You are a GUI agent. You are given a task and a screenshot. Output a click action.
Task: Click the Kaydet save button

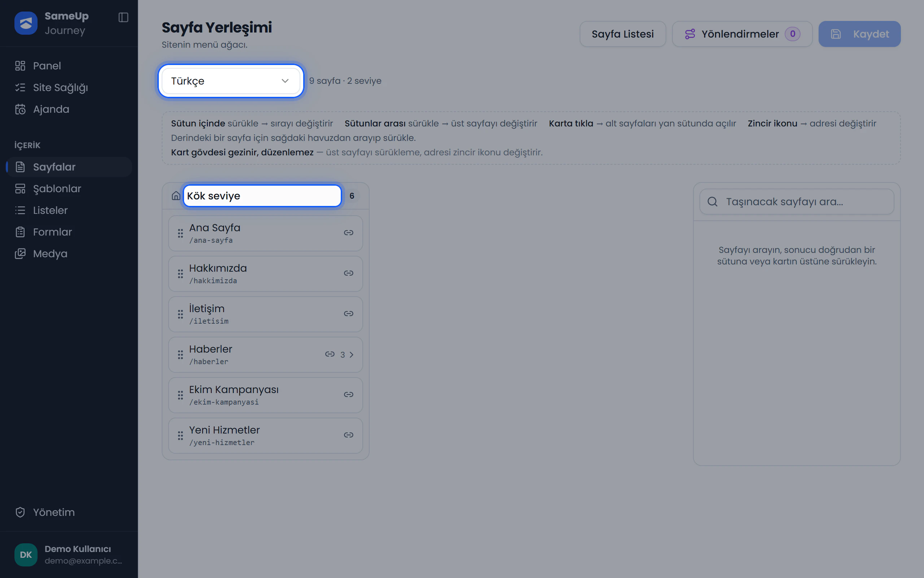click(859, 34)
